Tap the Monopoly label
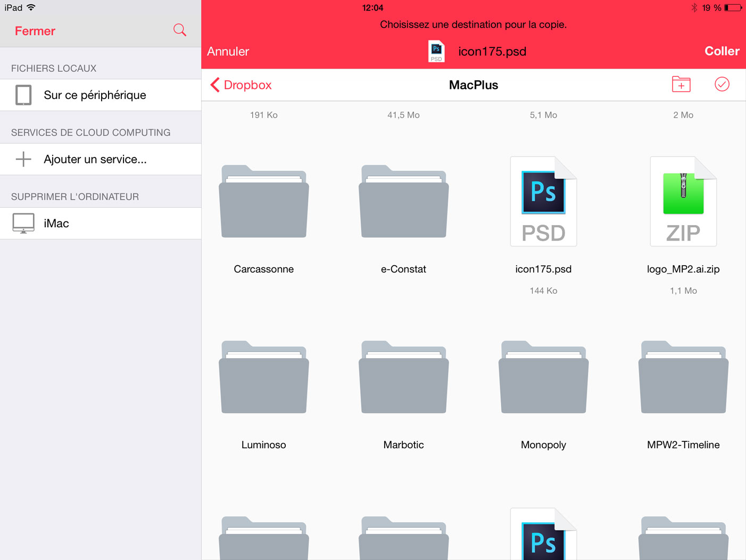Image resolution: width=746 pixels, height=560 pixels. (x=543, y=445)
